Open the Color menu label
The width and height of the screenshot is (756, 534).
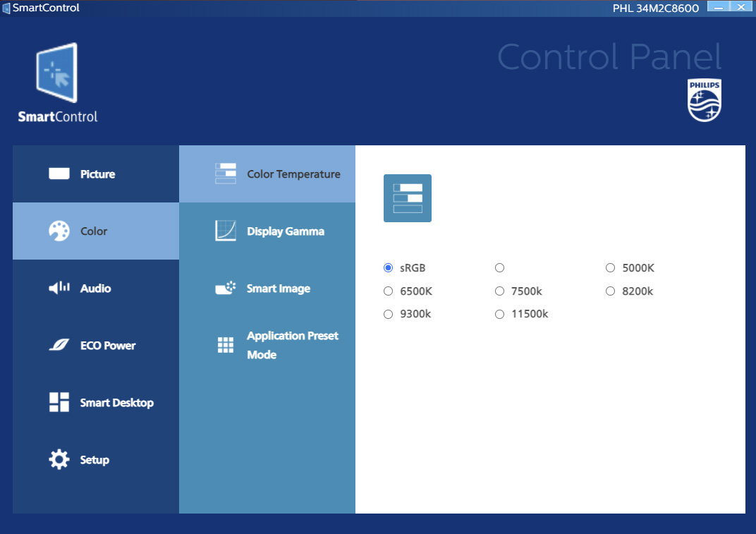click(x=94, y=231)
